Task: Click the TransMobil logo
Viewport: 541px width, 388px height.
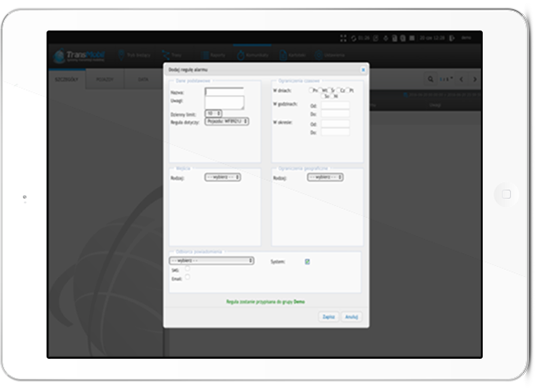Action: tap(79, 56)
